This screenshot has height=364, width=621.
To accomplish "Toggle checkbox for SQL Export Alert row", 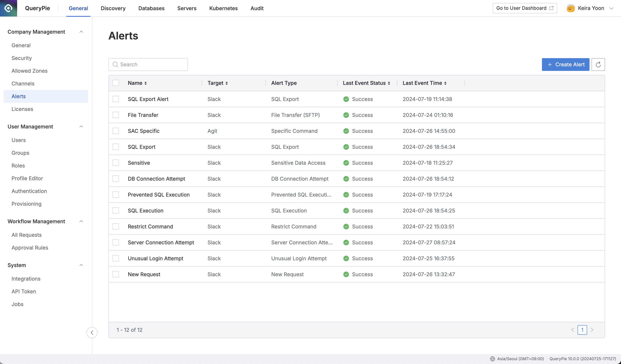I will click(115, 99).
